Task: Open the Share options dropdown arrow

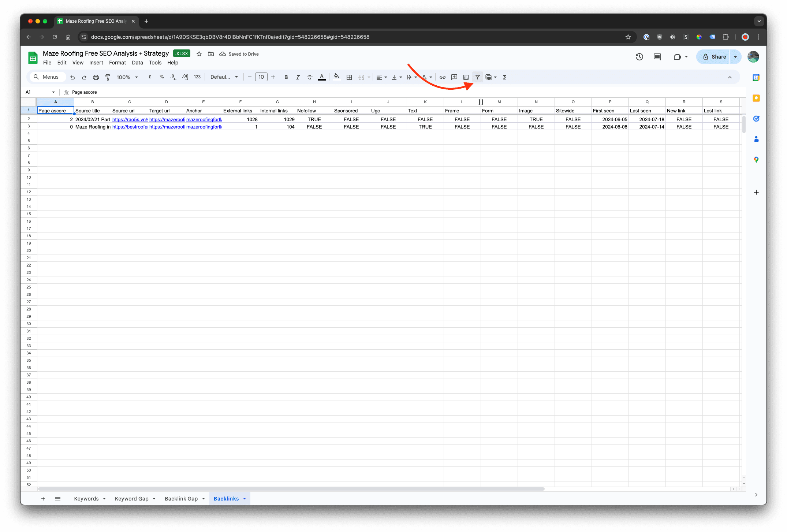Action: tap(735, 57)
